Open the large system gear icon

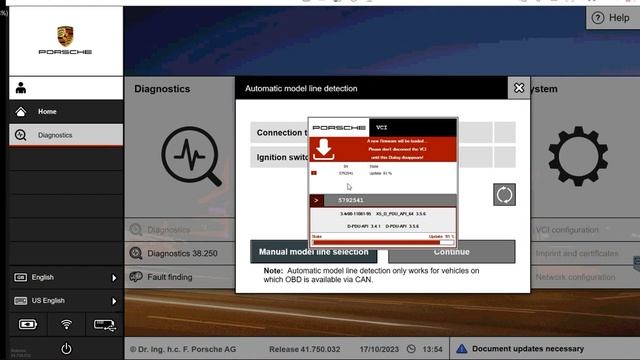(x=578, y=156)
